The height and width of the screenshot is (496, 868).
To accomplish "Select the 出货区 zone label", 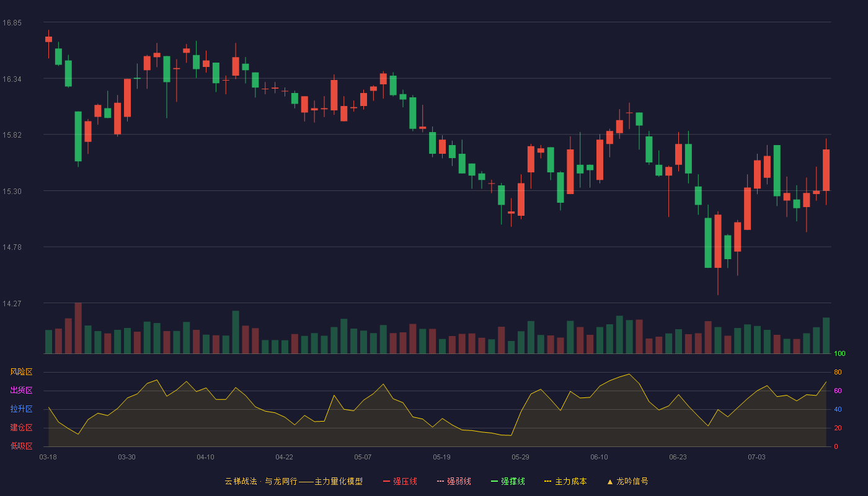I will pos(21,391).
